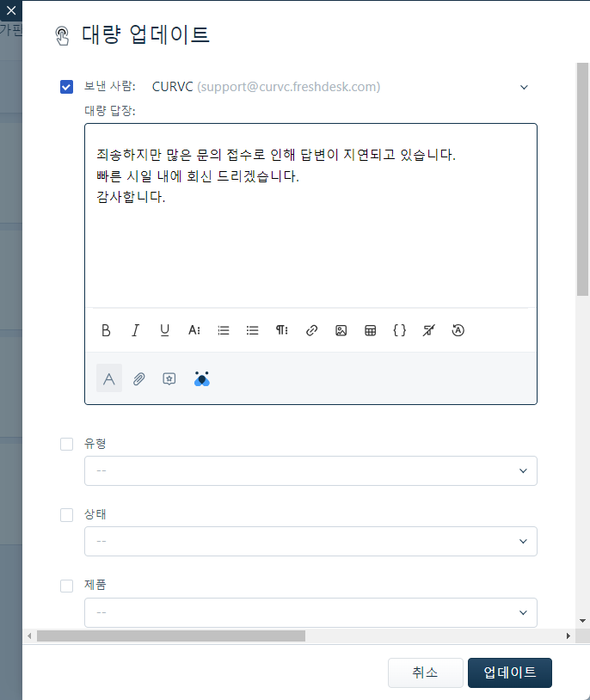Insert an unordered bullet list

[x=252, y=330]
